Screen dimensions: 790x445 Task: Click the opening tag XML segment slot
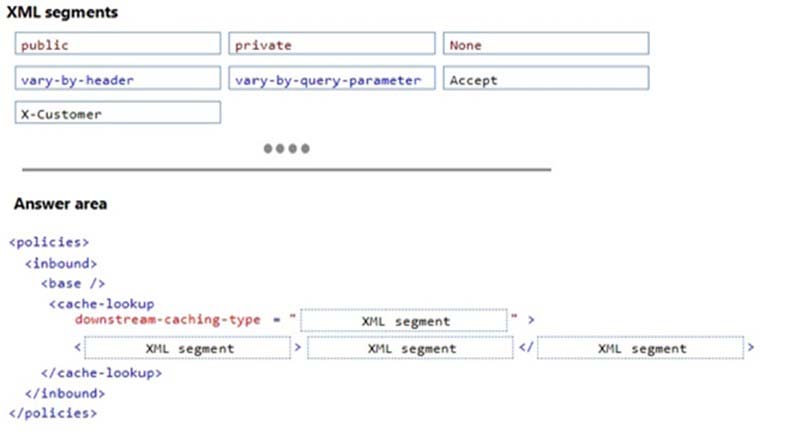click(187, 348)
